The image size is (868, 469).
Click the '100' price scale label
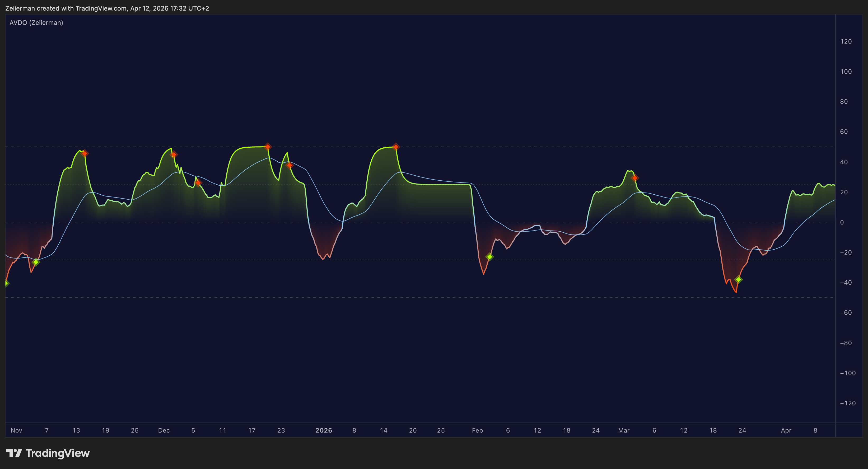[846, 71]
